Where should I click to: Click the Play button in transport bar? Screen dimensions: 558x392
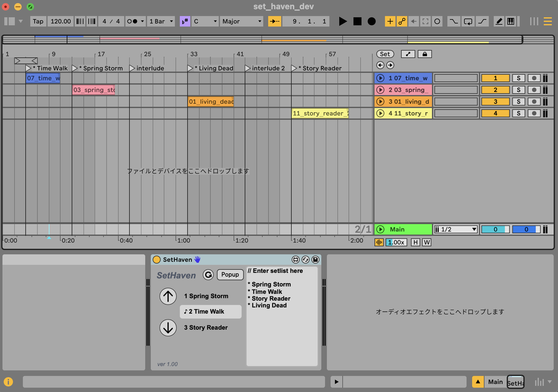point(343,21)
